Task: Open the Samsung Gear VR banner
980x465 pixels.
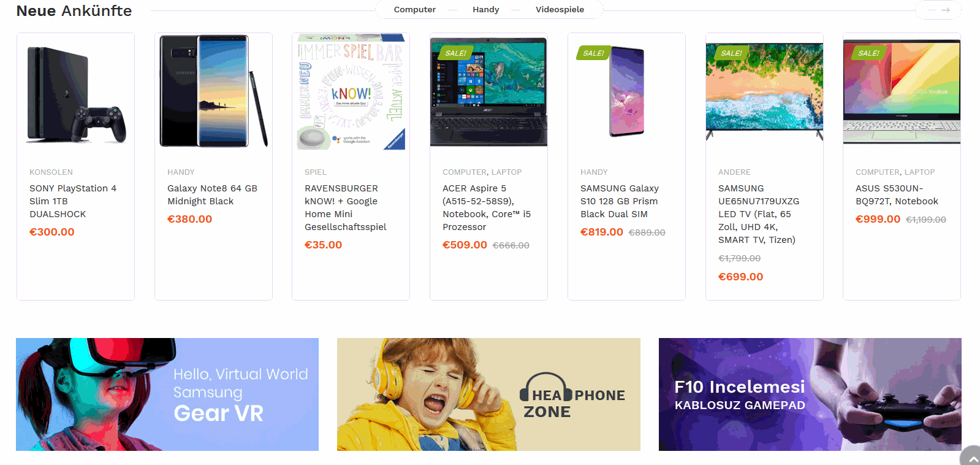Action: click(x=167, y=394)
